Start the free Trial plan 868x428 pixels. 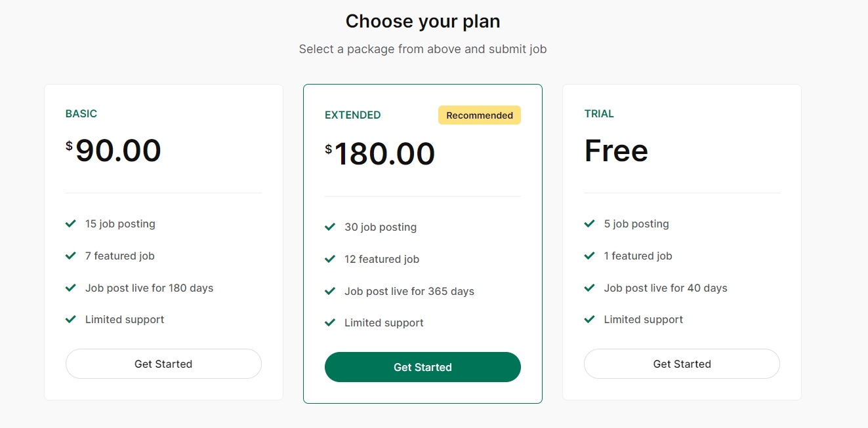682,364
